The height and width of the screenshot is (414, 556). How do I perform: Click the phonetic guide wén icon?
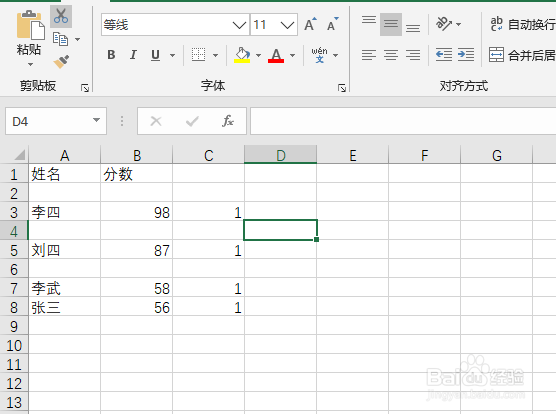click(319, 55)
